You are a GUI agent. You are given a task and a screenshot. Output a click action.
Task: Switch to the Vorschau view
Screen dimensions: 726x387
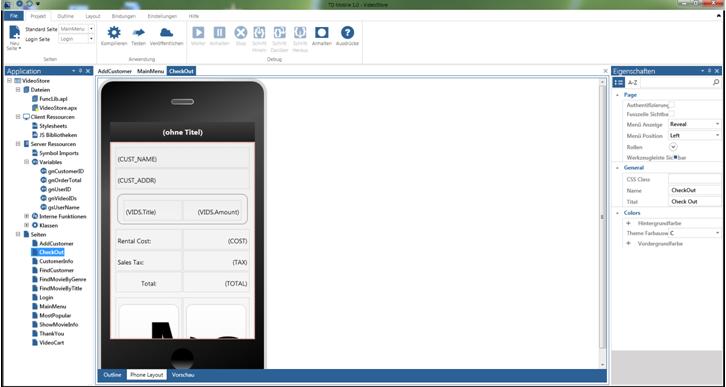[183, 375]
